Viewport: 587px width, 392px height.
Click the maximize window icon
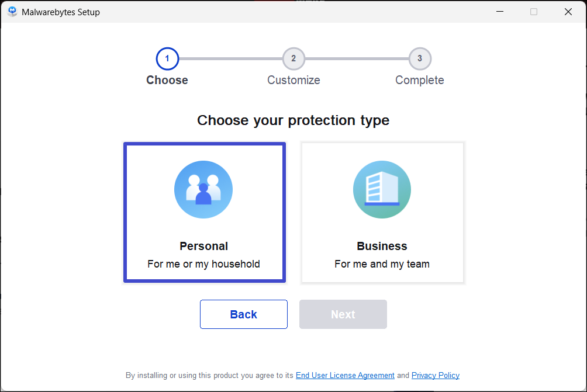click(x=534, y=12)
